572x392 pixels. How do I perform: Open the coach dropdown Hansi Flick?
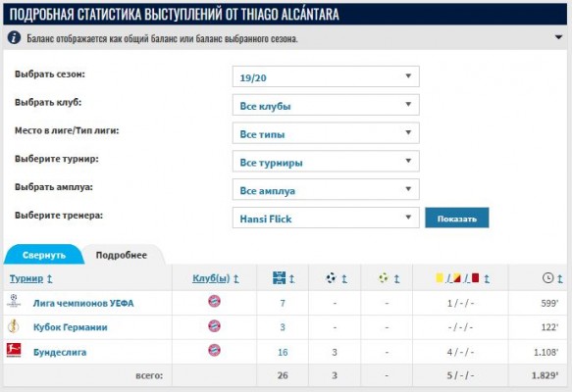click(x=326, y=218)
